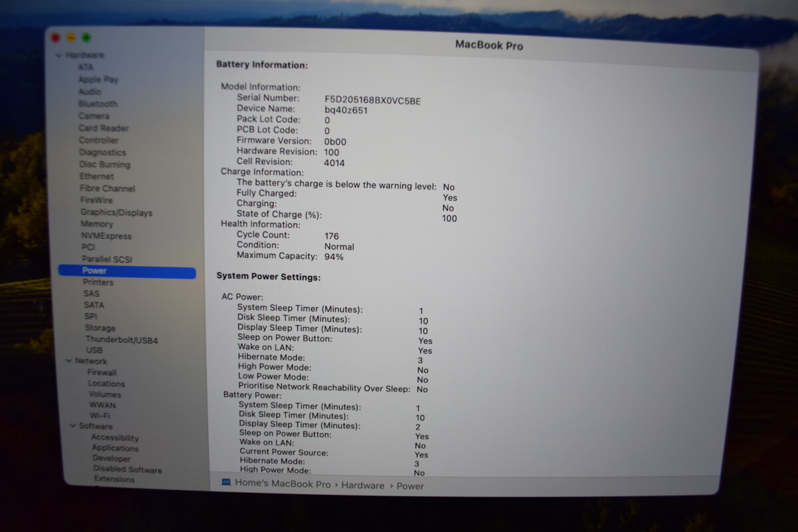This screenshot has height=532, width=798.
Task: Select Disabled Software in the sidebar
Action: [x=128, y=469]
